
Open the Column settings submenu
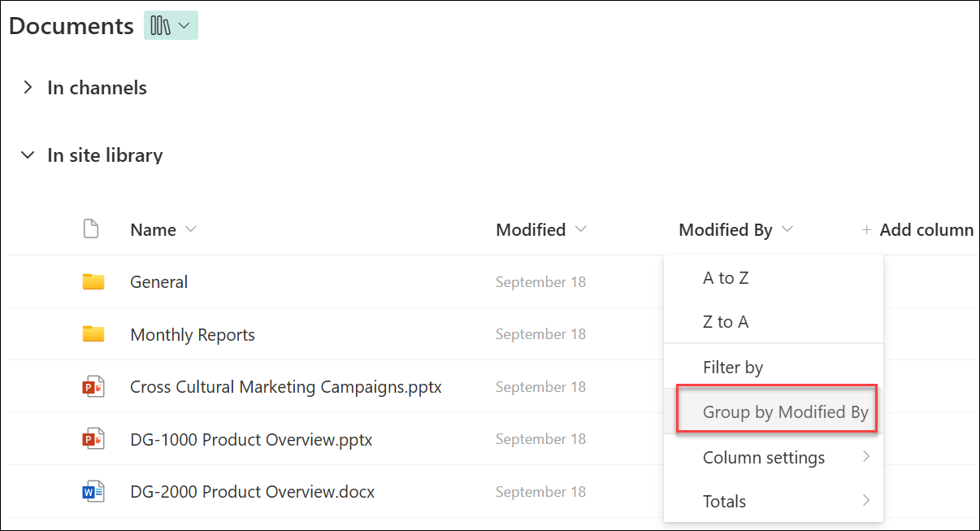click(x=763, y=457)
